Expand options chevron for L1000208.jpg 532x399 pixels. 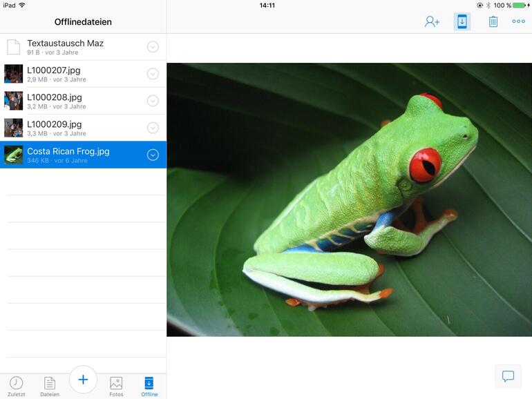(153, 101)
